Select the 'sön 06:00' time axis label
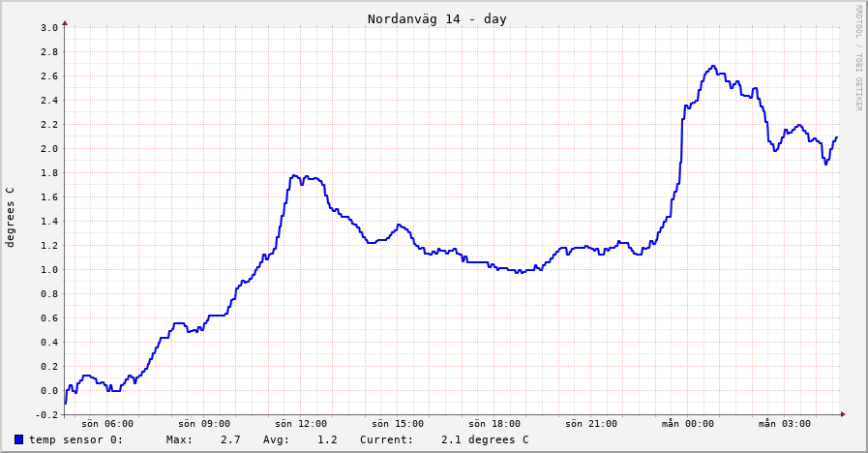The image size is (868, 453). tap(107, 423)
